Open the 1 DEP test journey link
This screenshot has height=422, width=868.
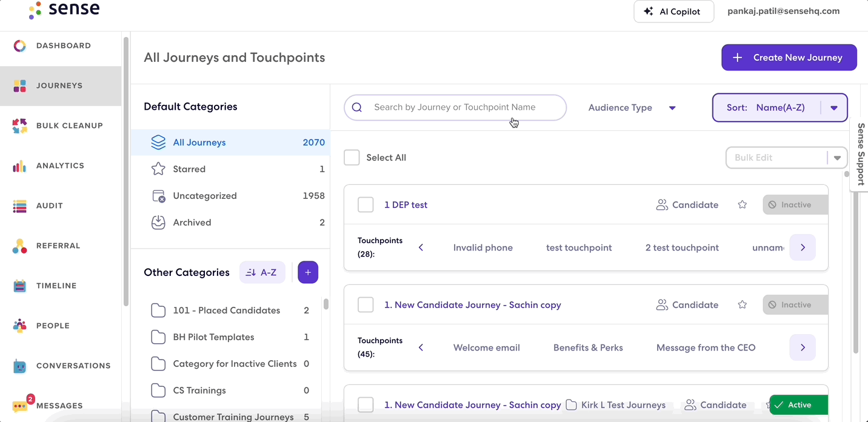pos(406,205)
